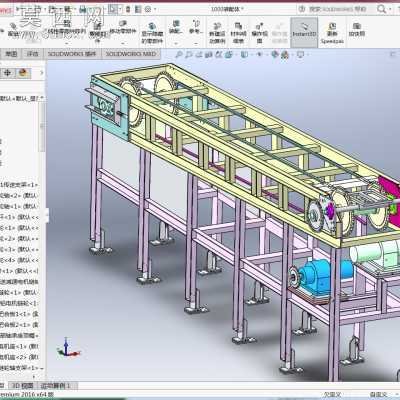Select tree row containing 侧1<1>
The width and height of the screenshot is (400, 400).
(19, 314)
